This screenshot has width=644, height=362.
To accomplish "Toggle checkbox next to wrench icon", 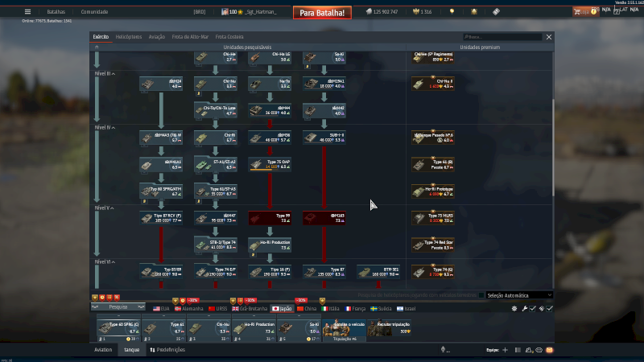I will click(533, 309).
